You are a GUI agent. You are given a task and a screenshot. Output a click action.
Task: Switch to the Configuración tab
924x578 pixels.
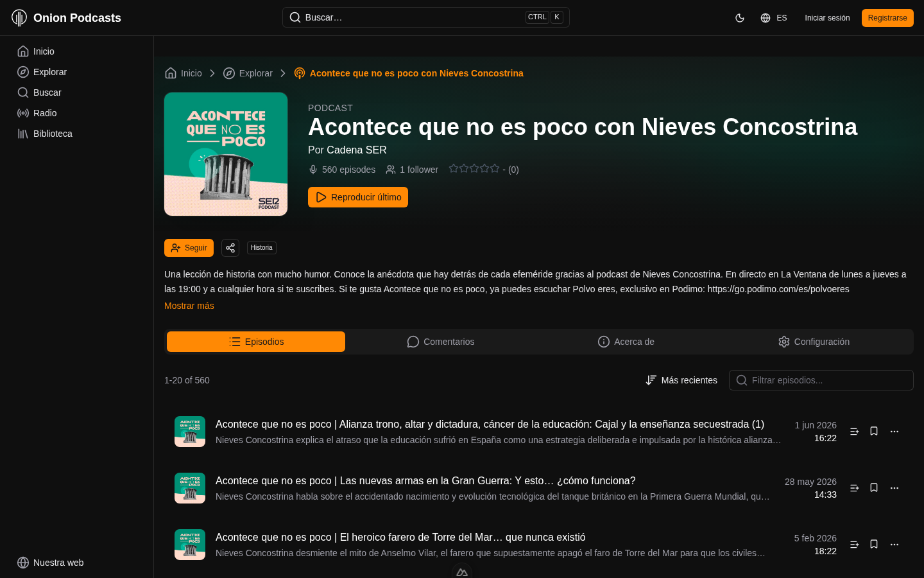tap(814, 342)
